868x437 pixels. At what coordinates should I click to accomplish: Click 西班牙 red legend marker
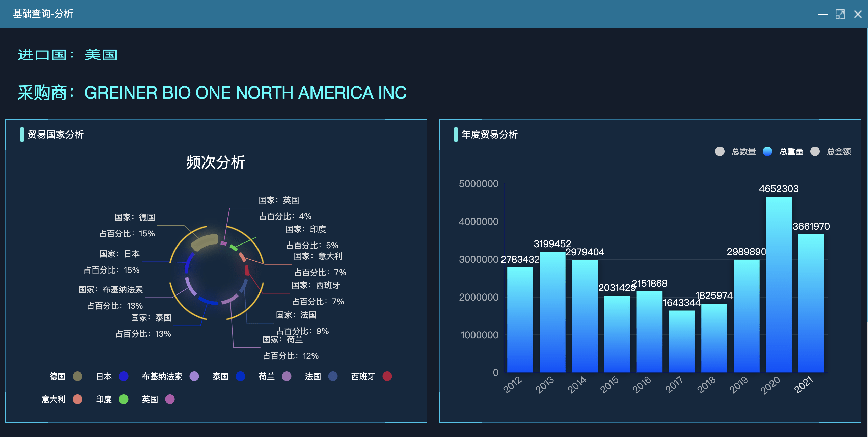coord(387,376)
